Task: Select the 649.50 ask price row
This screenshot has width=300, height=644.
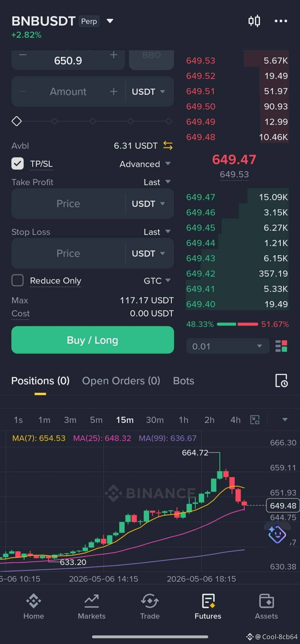Action: tap(237, 106)
